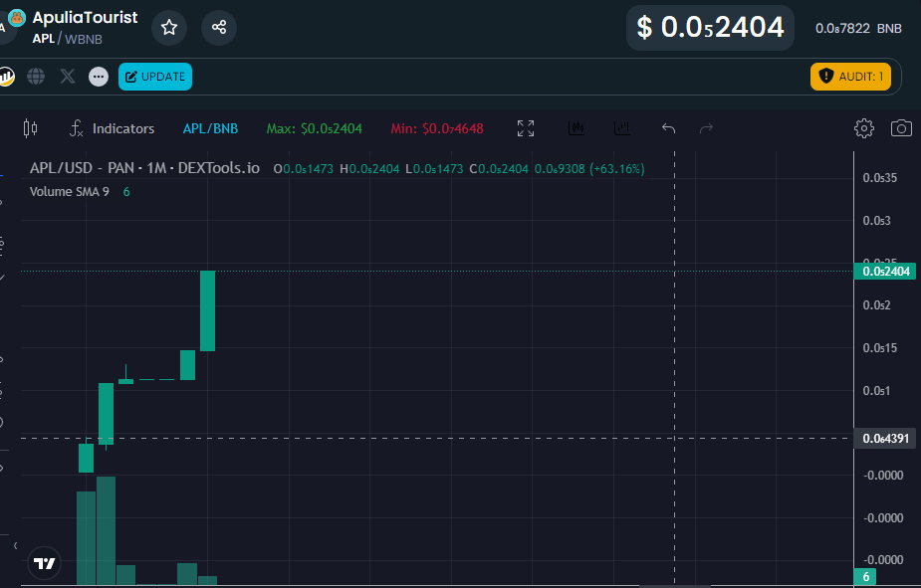Screen dimensions: 921x588
Task: Add ApuliaTourist to favorites with star icon
Action: pyautogui.click(x=169, y=27)
